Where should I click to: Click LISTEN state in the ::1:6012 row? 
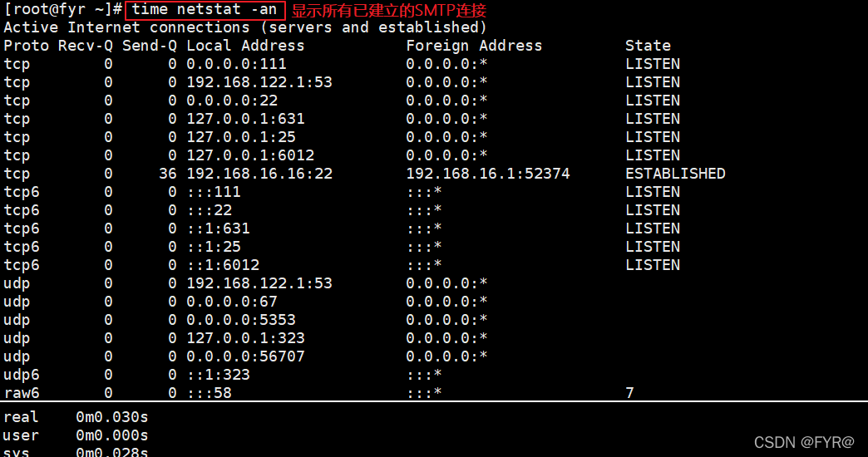653,265
